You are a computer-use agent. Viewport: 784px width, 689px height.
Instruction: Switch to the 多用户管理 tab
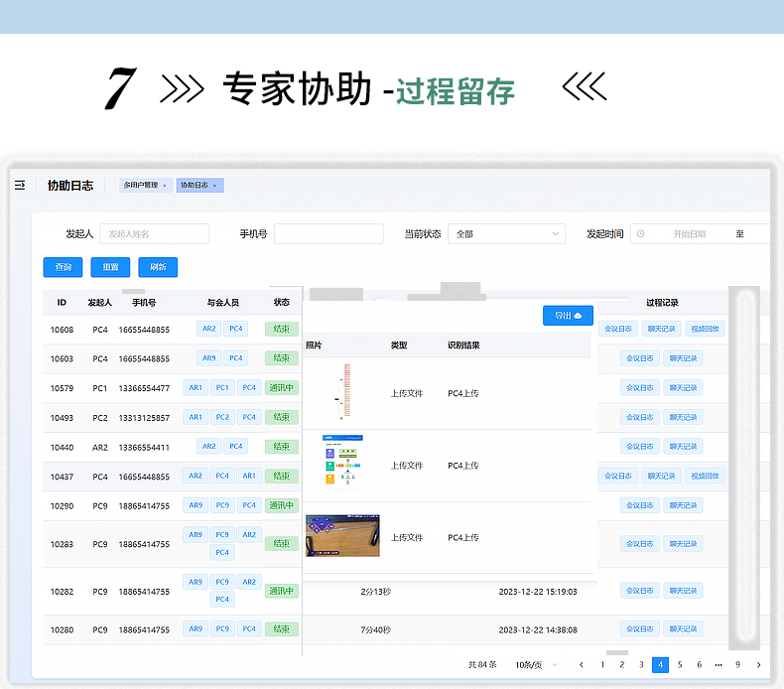tap(140, 186)
